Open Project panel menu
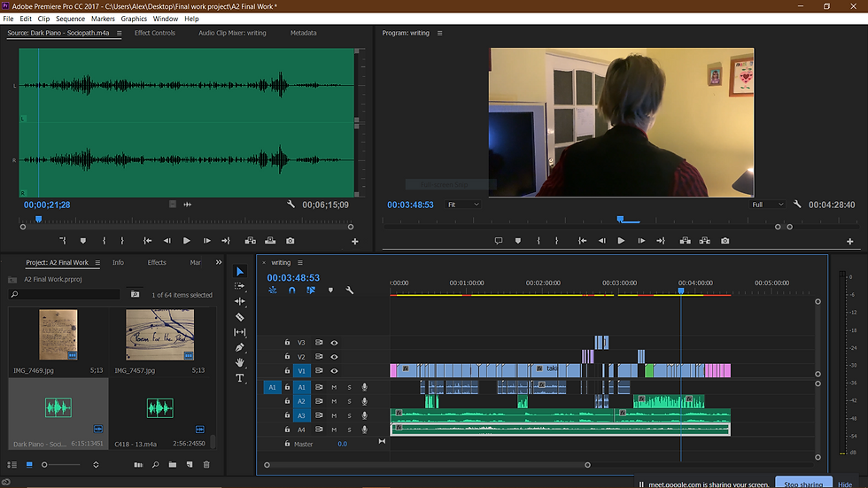The image size is (868, 488). click(97, 263)
